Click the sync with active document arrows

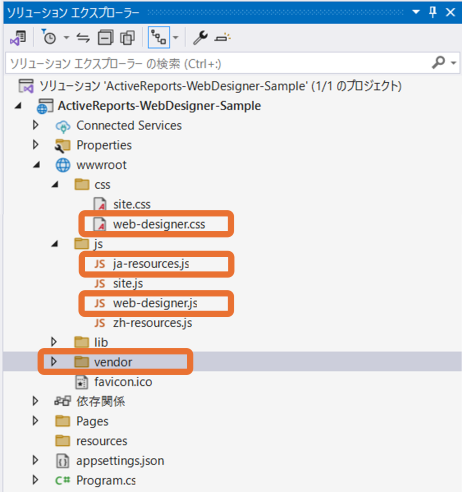(x=83, y=38)
